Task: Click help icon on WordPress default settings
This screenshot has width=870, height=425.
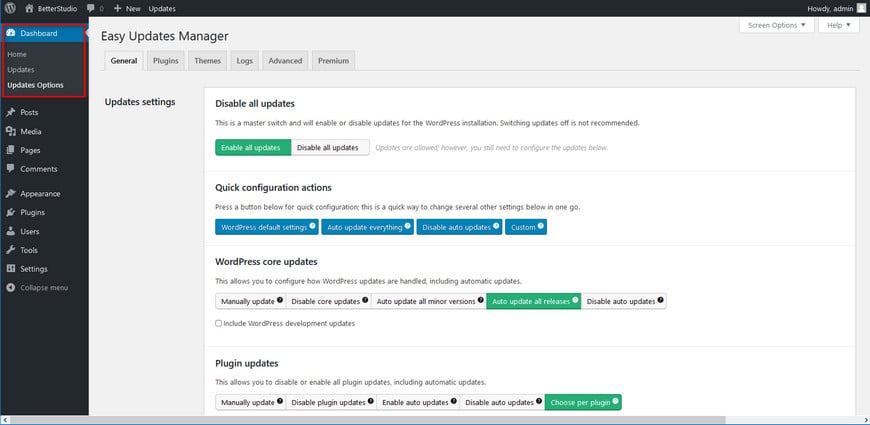Action: point(312,226)
